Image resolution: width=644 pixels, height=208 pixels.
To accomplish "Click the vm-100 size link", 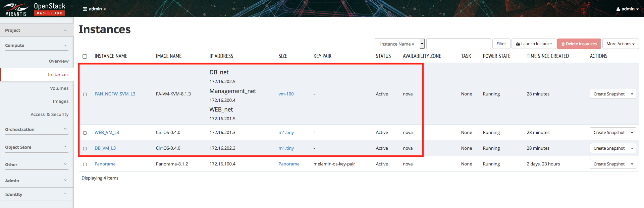I will pyautogui.click(x=286, y=94).
